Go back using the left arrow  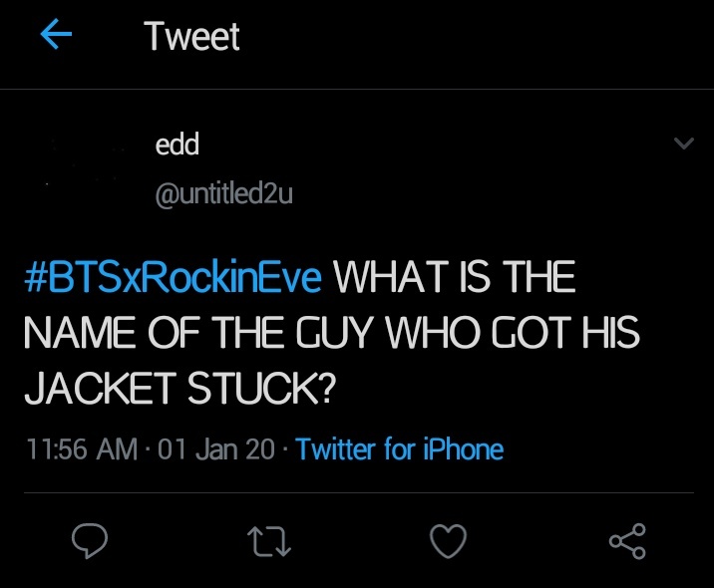coord(56,36)
